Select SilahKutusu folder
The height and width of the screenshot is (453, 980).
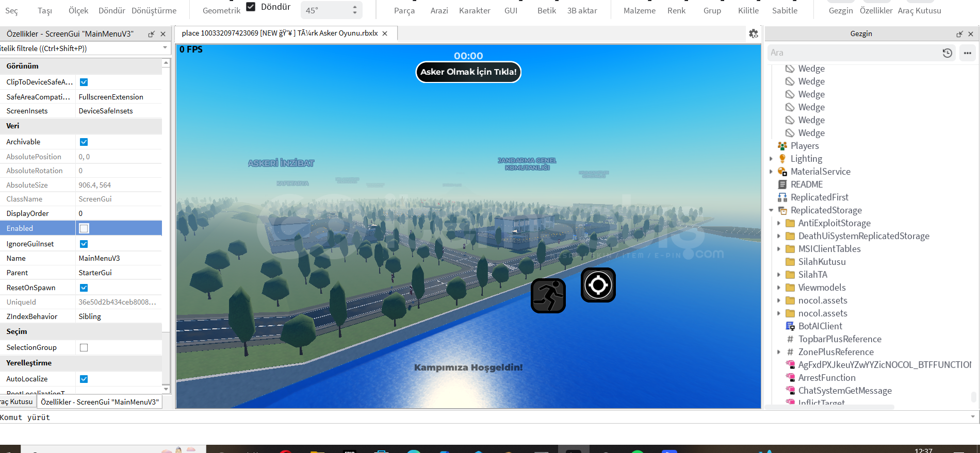(x=822, y=262)
